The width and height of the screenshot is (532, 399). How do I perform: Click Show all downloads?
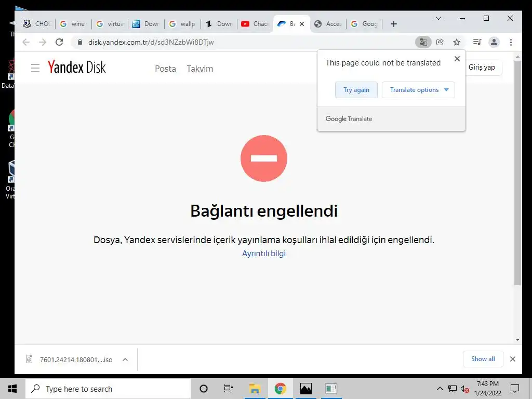click(x=483, y=359)
